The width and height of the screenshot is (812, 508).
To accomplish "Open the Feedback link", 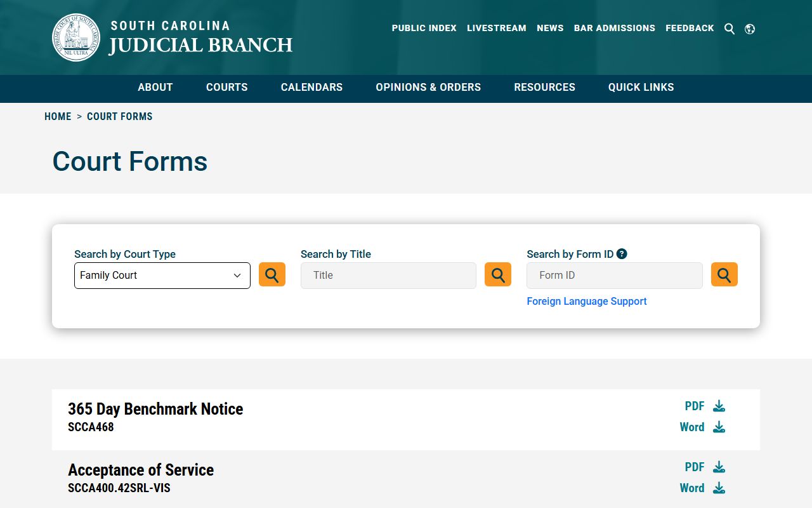I will point(690,28).
